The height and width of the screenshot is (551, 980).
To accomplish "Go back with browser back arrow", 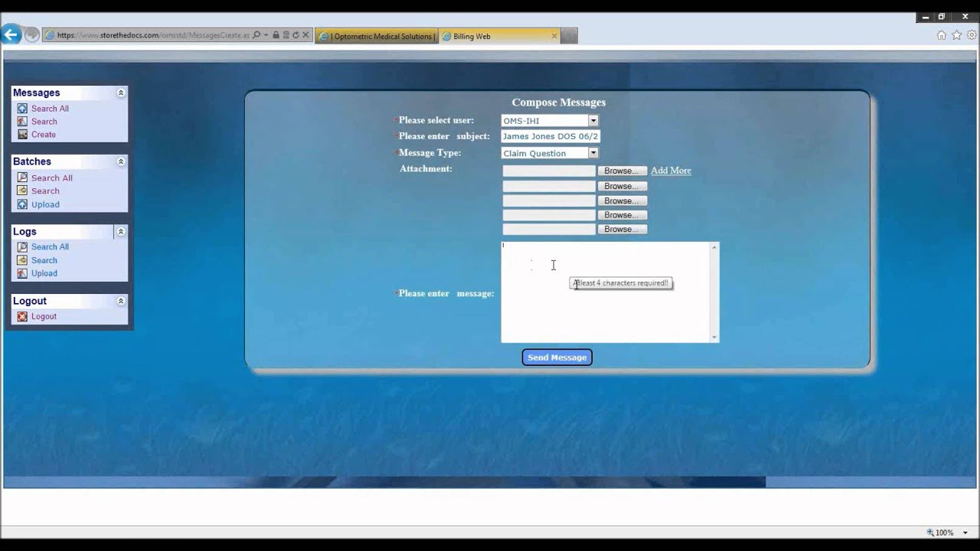I will coord(11,34).
